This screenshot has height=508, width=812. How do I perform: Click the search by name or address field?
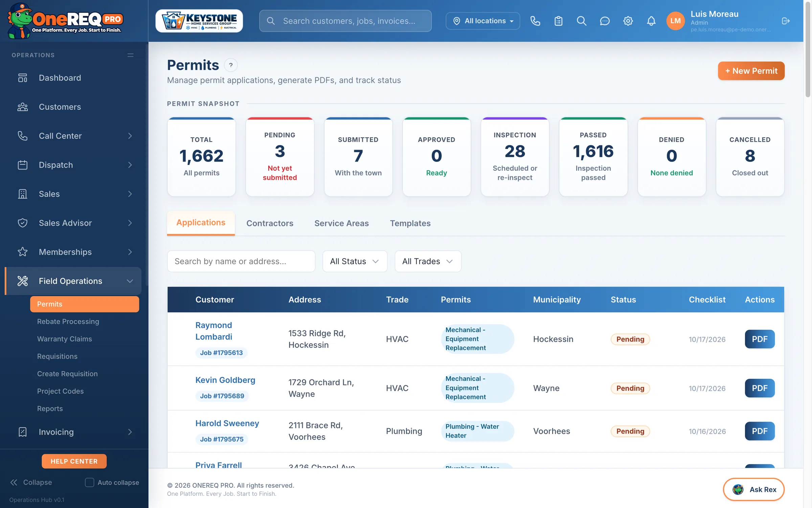[241, 261]
